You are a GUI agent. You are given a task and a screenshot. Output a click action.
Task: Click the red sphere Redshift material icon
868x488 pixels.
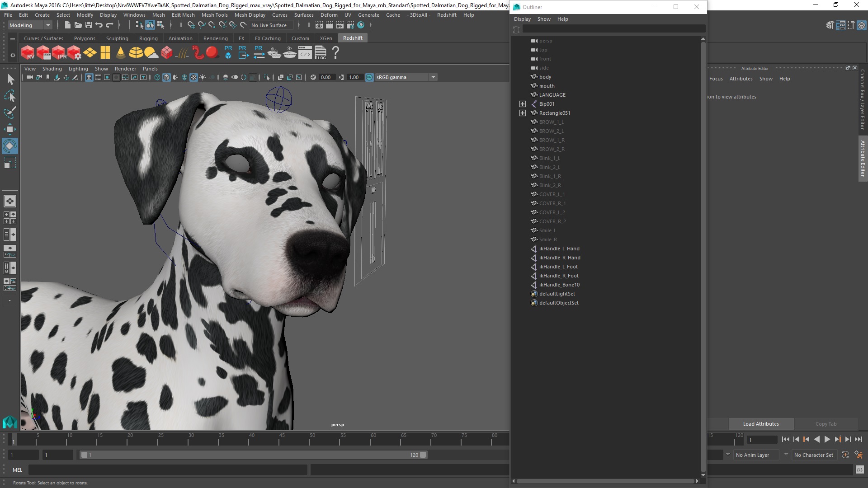click(x=212, y=53)
